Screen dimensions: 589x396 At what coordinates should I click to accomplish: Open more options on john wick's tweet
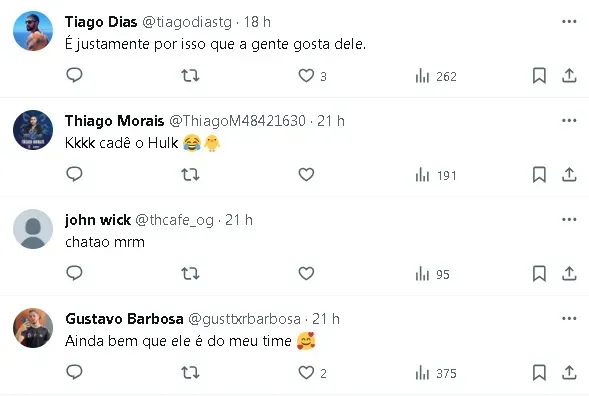pyautogui.click(x=569, y=219)
